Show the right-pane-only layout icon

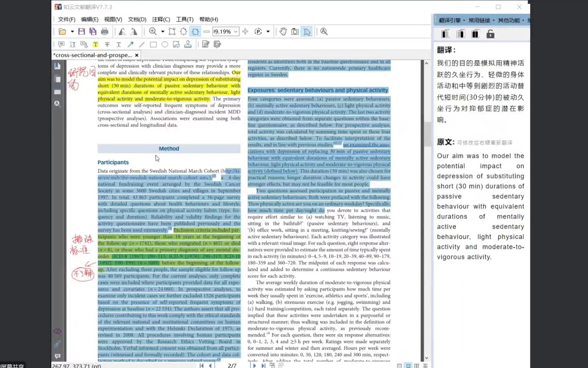point(461,34)
